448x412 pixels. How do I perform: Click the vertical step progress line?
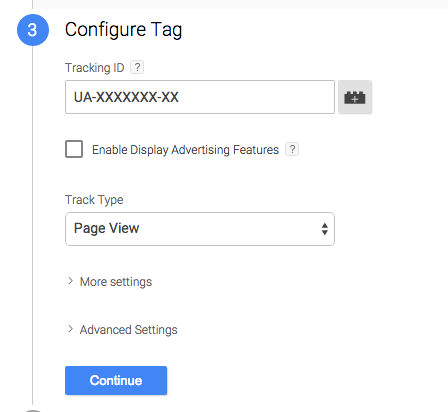(x=33, y=225)
